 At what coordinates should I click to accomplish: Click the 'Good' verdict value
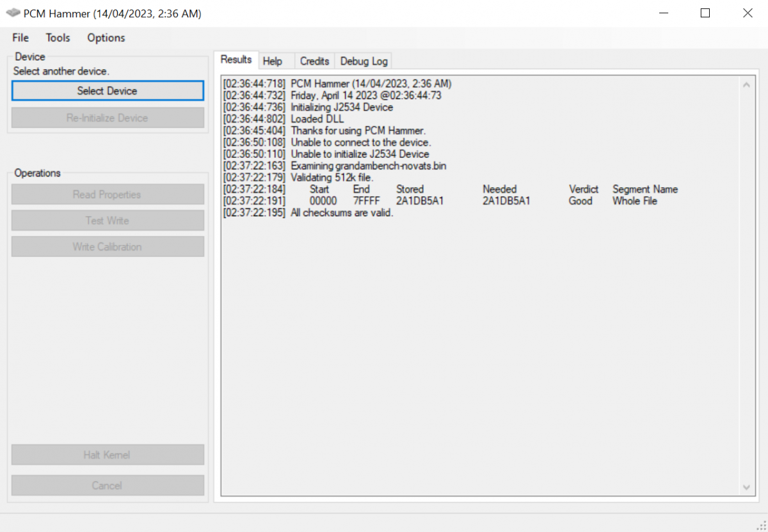[x=580, y=201]
